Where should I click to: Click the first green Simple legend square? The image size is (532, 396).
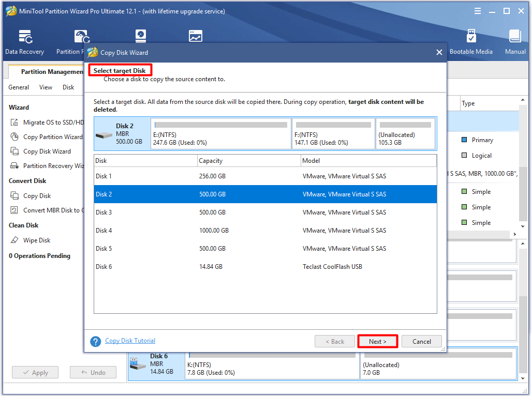464,191
